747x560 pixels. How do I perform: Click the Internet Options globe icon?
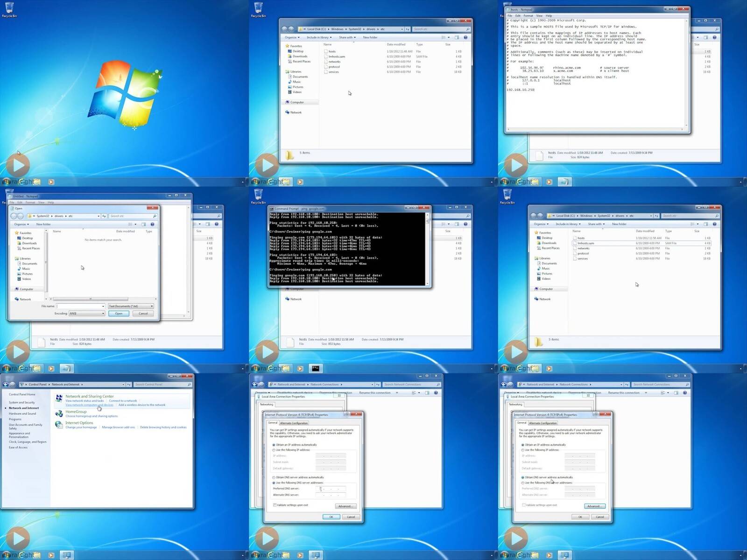point(59,425)
